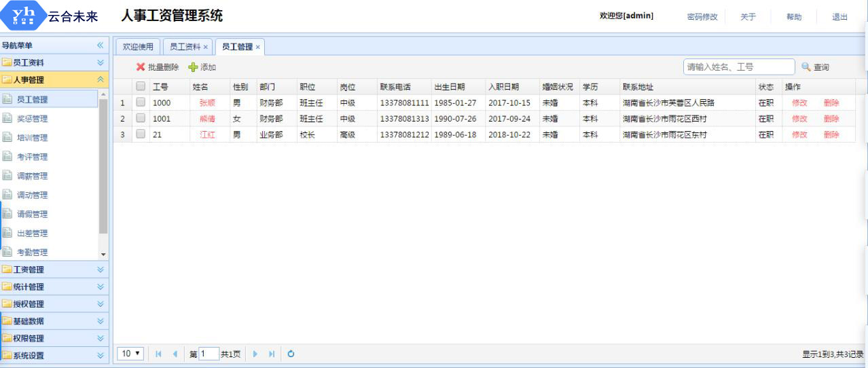Click the refresh icon in pagination bar

291,354
